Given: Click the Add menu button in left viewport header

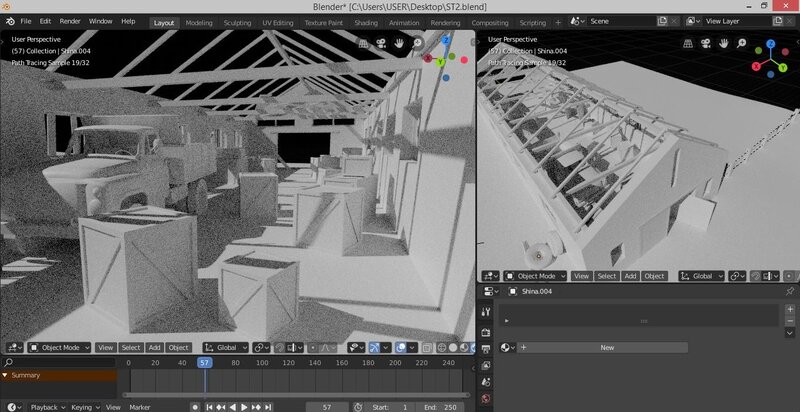Looking at the screenshot, I should pyautogui.click(x=154, y=347).
